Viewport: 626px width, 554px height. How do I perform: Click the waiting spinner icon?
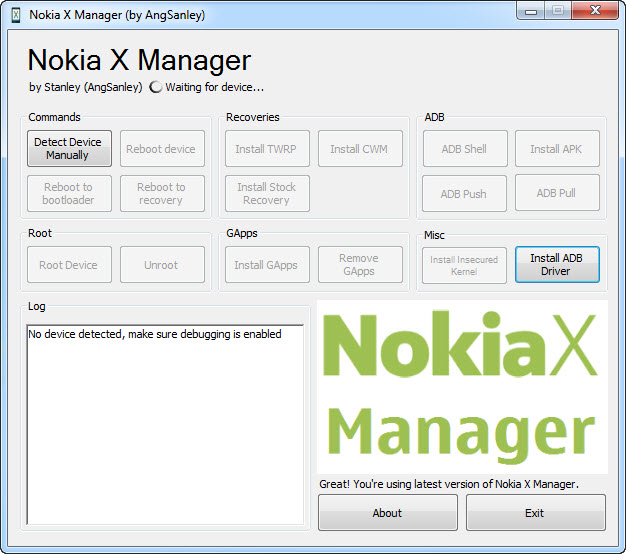click(156, 87)
